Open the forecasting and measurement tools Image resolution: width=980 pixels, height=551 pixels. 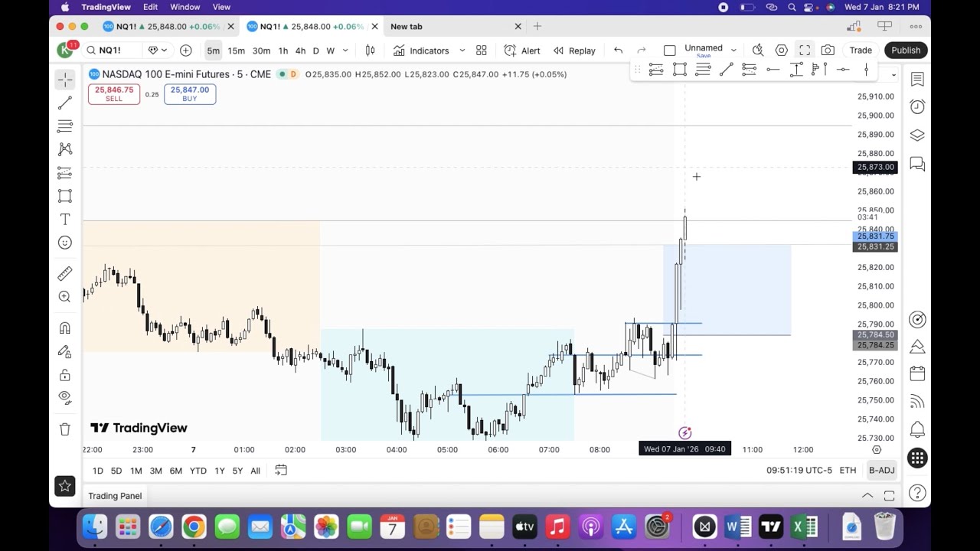pyautogui.click(x=65, y=173)
